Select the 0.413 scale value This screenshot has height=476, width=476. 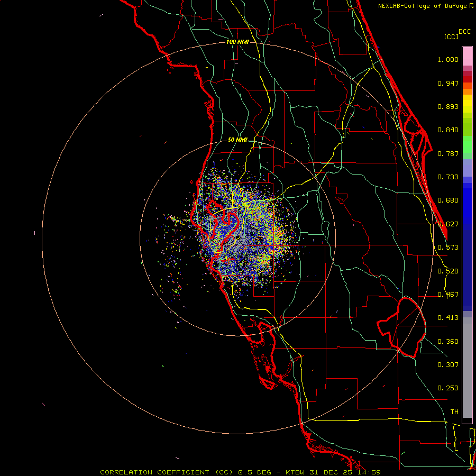click(x=448, y=318)
